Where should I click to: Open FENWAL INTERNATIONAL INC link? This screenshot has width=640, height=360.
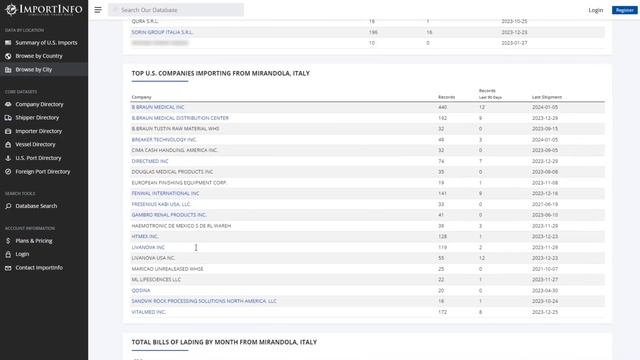pos(165,193)
